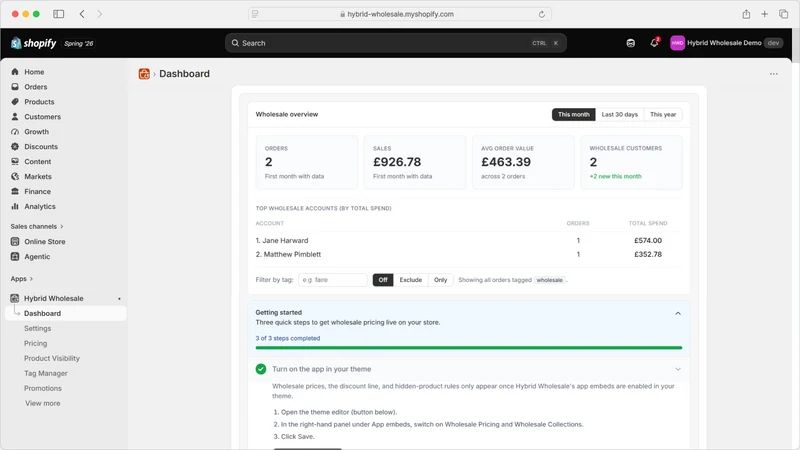Click the £574.00 total spend value
Viewport: 800px width, 450px height.
647,240
